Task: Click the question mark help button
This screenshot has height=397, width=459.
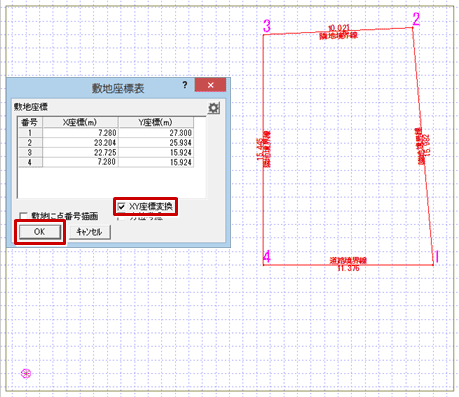Action: 185,85
